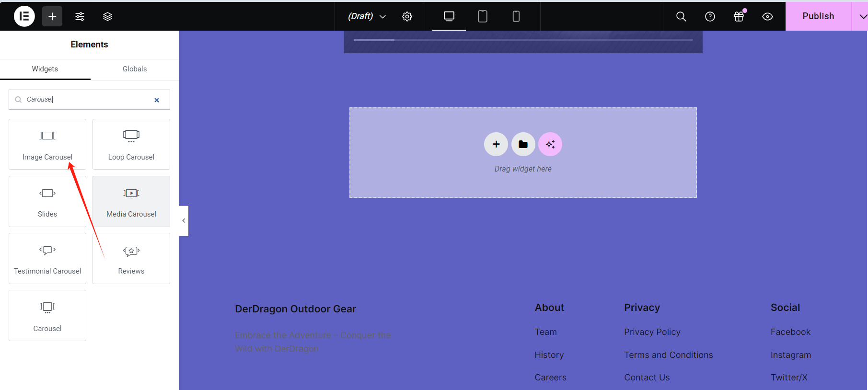Open the Careers footer link
The width and height of the screenshot is (868, 390).
(550, 378)
